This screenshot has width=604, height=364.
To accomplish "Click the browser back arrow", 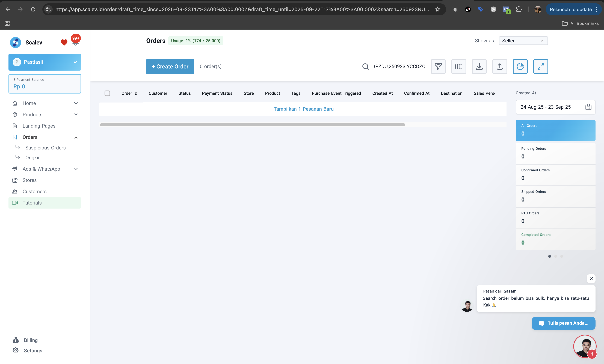I will click(x=8, y=9).
